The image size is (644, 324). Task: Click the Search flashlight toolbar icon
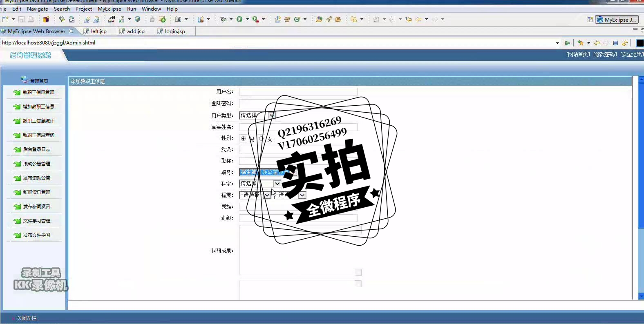click(x=329, y=19)
